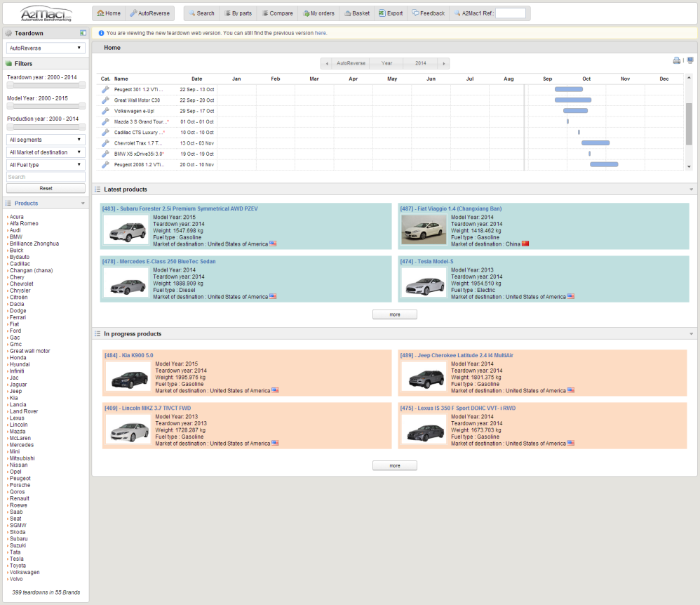Click the wrench icon for Great Wall Motor C30
The height and width of the screenshot is (605, 700).
[105, 100]
